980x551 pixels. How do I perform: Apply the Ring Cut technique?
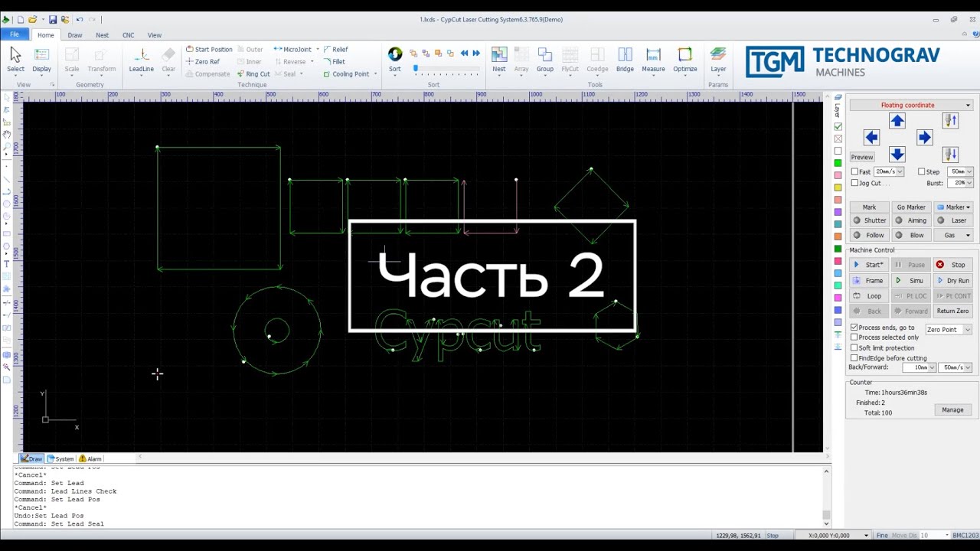click(x=253, y=74)
